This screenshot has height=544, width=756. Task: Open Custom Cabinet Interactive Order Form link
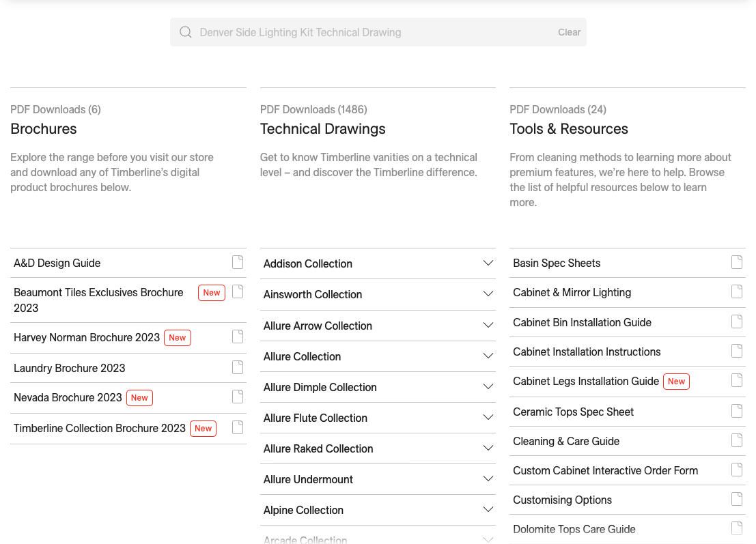[x=605, y=471]
